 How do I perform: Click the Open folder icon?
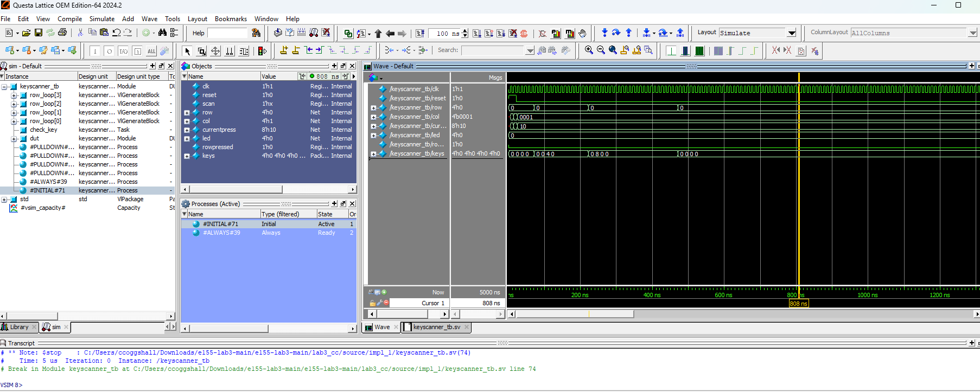[x=26, y=33]
